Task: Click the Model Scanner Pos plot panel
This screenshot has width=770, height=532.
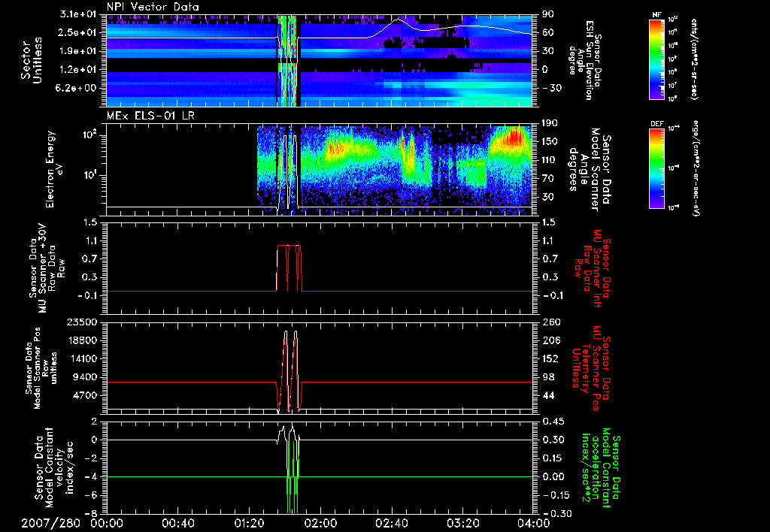Action: click(319, 368)
